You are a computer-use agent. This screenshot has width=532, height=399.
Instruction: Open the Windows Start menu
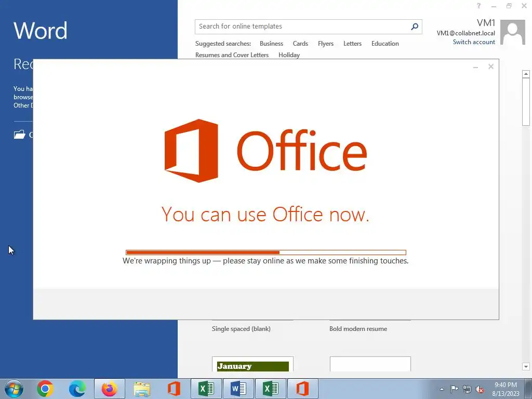[x=14, y=389]
